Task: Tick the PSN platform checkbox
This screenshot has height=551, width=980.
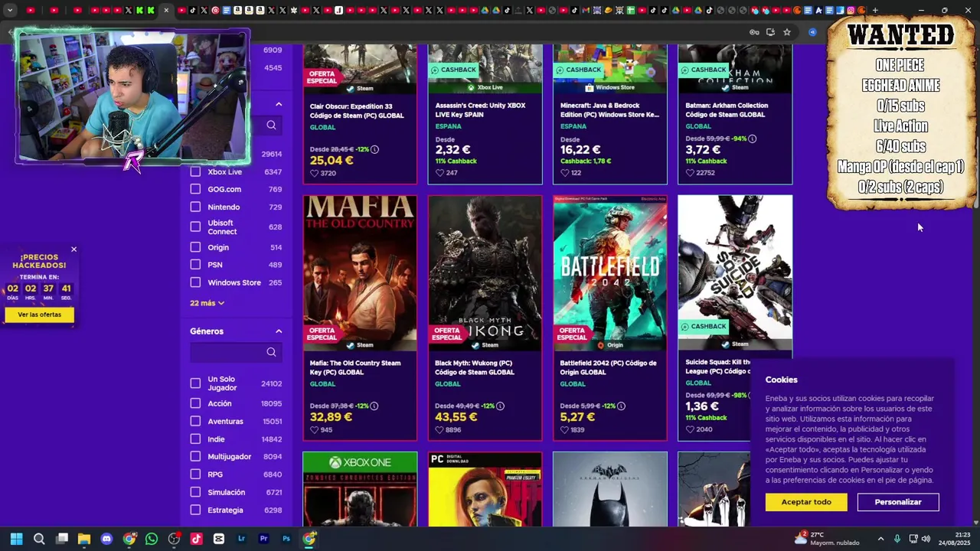Action: [x=195, y=265]
